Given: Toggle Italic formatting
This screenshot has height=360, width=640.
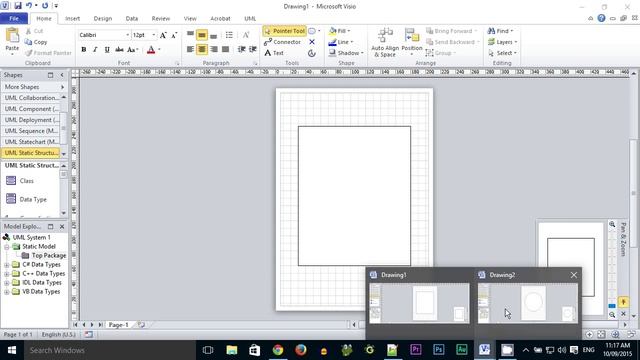Looking at the screenshot, I should (95, 49).
